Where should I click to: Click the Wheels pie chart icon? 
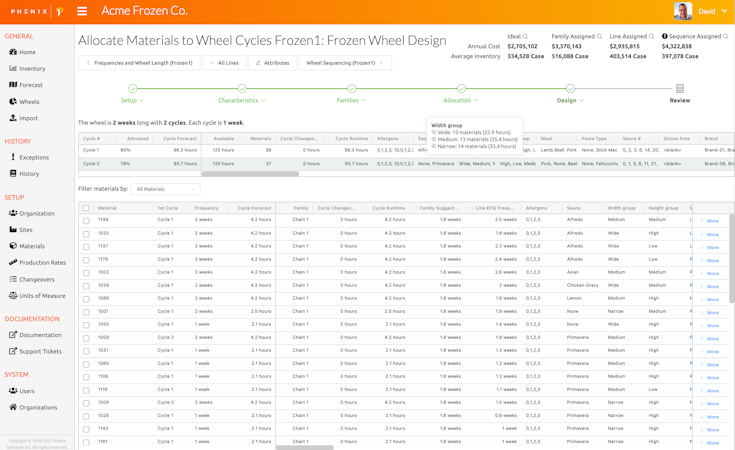(x=13, y=101)
